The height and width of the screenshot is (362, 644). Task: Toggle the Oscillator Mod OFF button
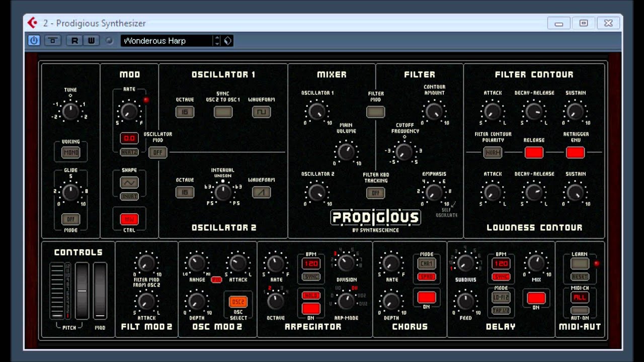(x=157, y=152)
